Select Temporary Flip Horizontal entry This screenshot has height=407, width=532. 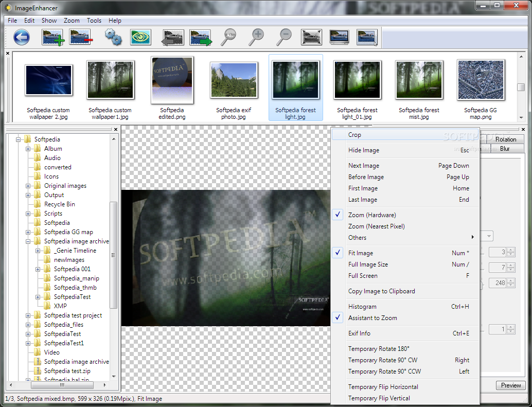(x=405, y=387)
